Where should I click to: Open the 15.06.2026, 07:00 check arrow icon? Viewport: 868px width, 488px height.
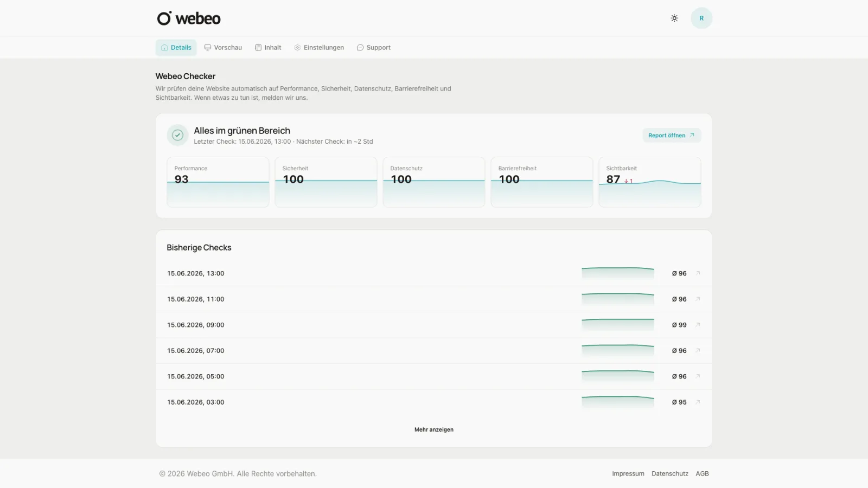pyautogui.click(x=698, y=351)
